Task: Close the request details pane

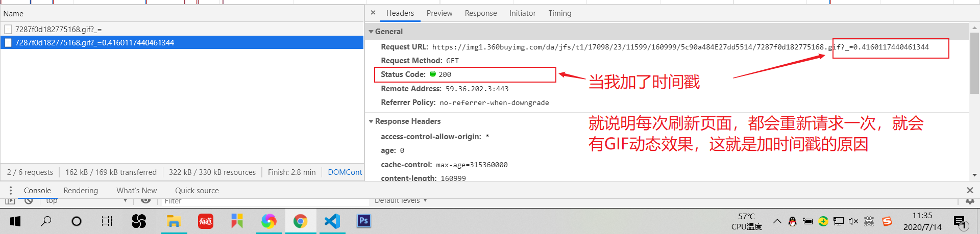Action: (373, 13)
